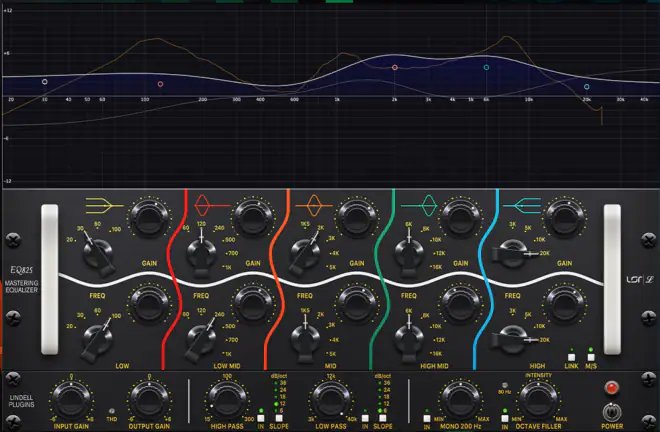Click the upper HIGH MID frequency selector

click(409, 253)
